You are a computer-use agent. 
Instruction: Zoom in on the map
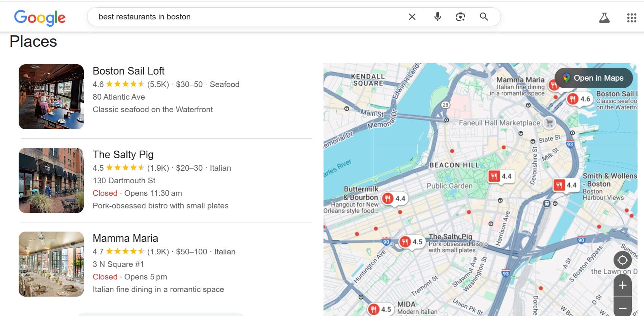click(622, 285)
